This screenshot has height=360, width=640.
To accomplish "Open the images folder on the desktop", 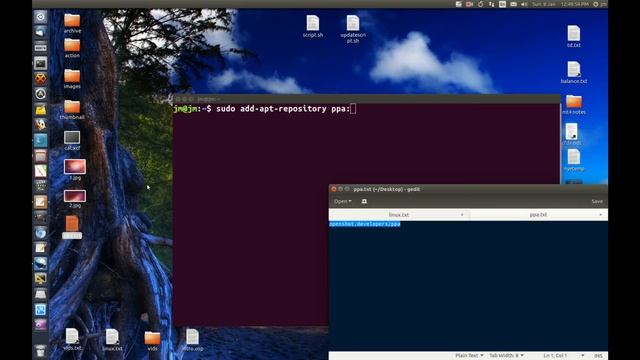I will coord(72,78).
